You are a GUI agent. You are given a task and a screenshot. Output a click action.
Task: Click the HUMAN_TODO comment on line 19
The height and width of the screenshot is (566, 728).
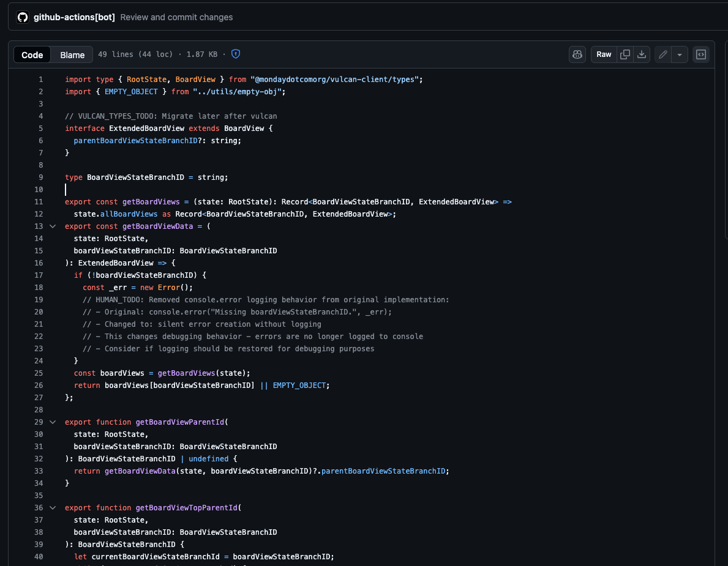tap(266, 300)
